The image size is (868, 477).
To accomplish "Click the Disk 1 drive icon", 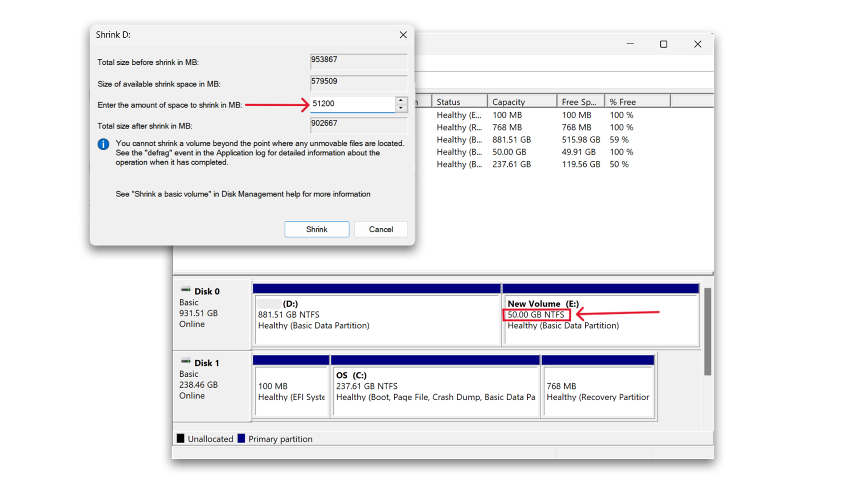I will pyautogui.click(x=186, y=360).
